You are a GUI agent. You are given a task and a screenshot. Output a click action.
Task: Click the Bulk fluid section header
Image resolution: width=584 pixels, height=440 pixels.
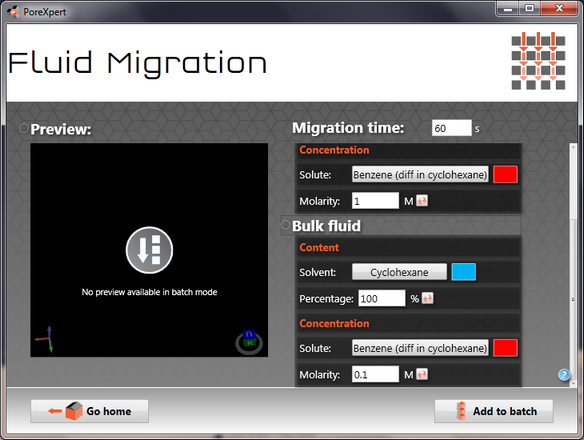[x=401, y=226]
